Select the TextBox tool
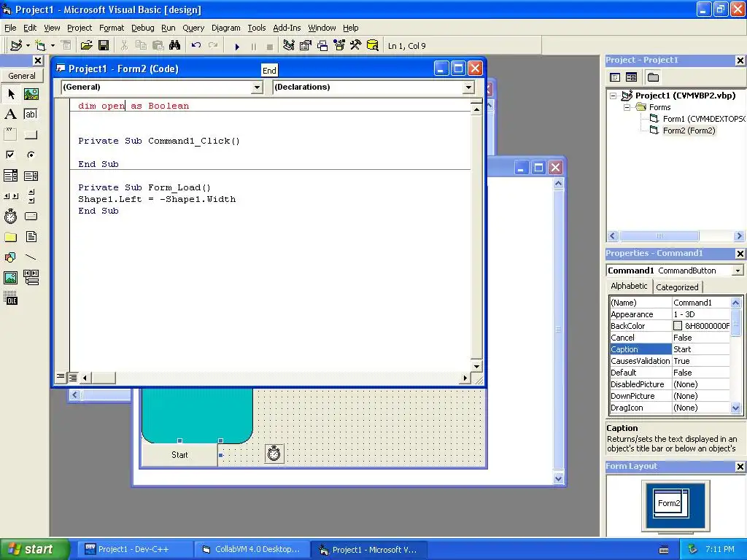This screenshot has width=747, height=560. tap(31, 114)
